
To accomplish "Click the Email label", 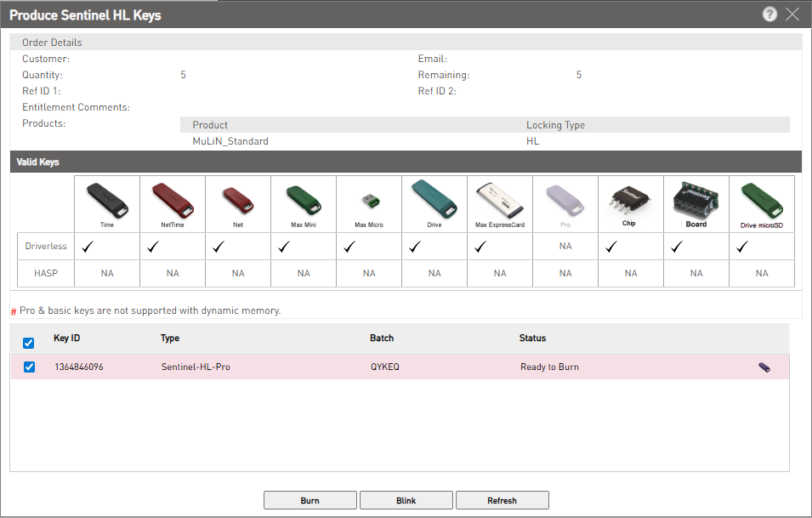I will pyautogui.click(x=433, y=59).
